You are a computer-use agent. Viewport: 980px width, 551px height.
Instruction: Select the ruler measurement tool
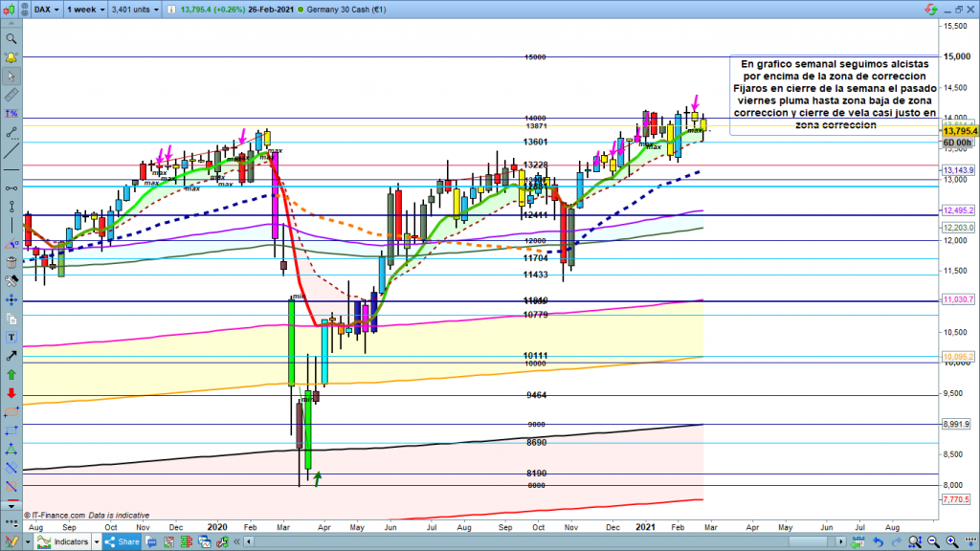click(11, 96)
